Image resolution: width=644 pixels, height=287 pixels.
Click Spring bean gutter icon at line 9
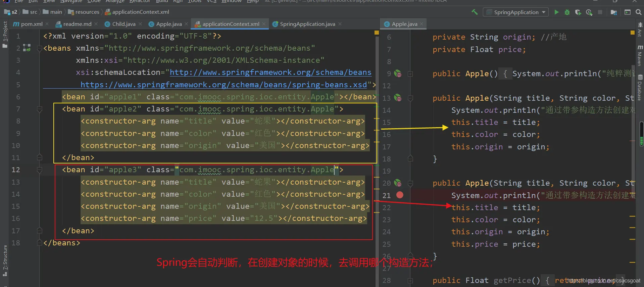coord(398,74)
